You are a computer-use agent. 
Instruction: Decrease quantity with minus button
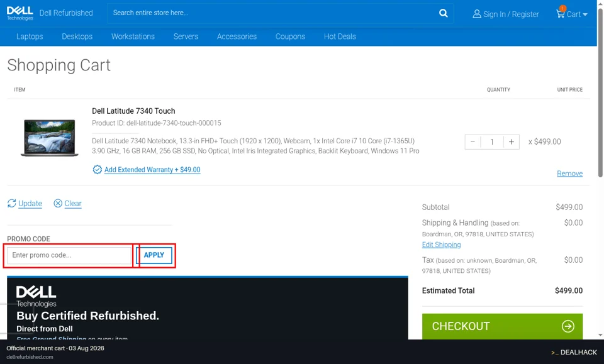point(473,141)
